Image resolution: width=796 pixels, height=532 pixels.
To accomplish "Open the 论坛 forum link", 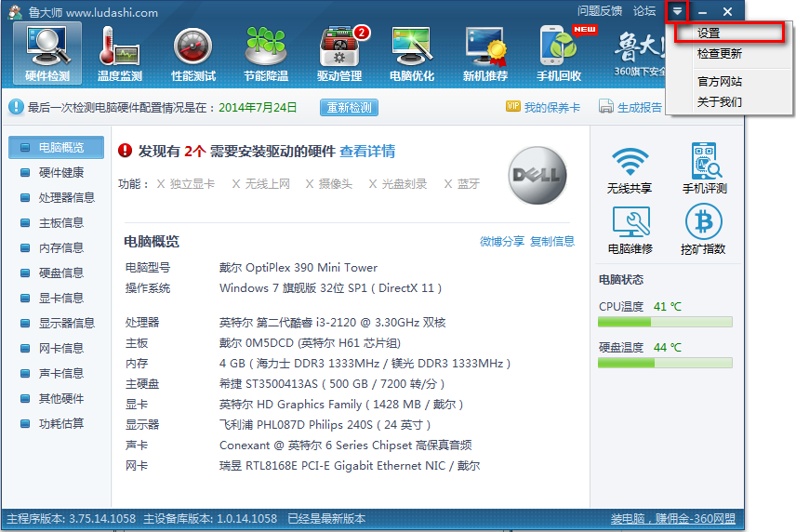I will point(644,10).
